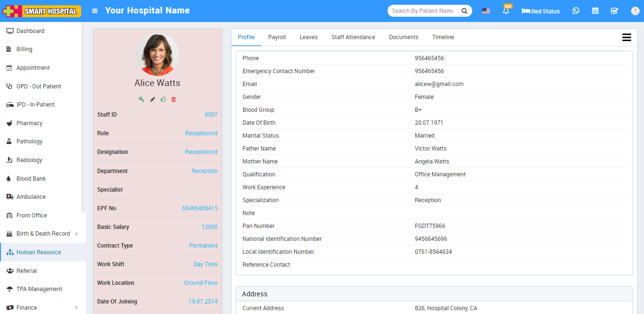The width and height of the screenshot is (644, 314).
Task: Click the Search By Patient Name field
Action: pyautogui.click(x=422, y=11)
